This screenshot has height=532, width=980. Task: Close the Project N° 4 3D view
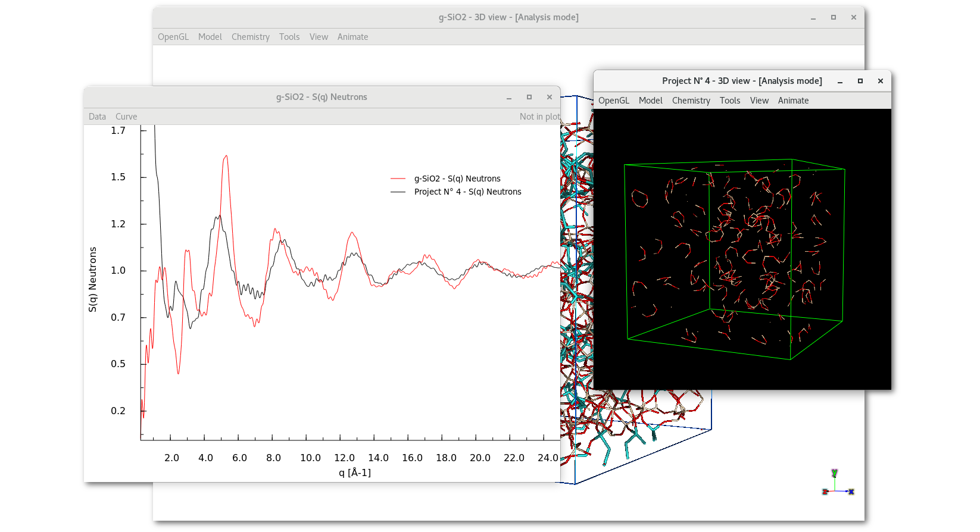[880, 81]
